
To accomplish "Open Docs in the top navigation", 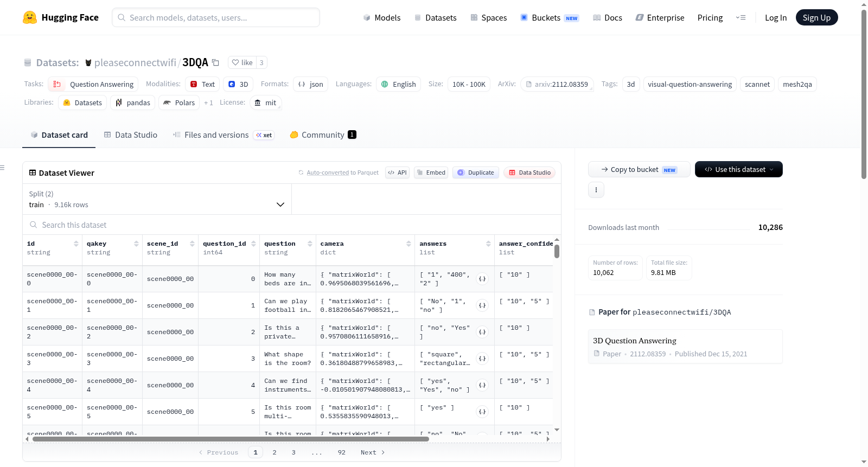I will tap(608, 17).
